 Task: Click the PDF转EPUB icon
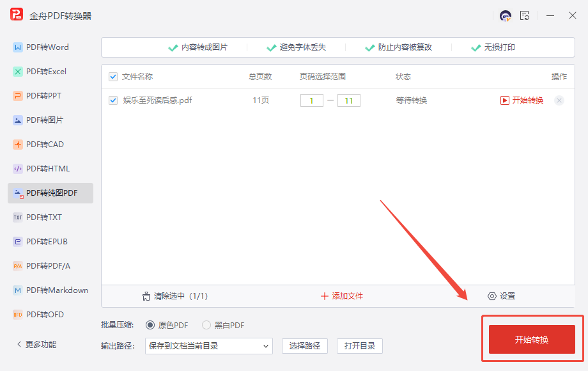click(18, 242)
